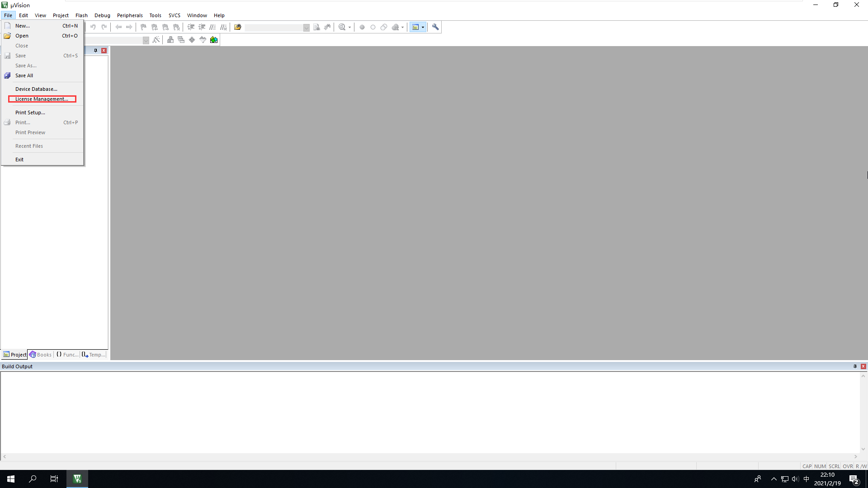Pin the Project panel
868x488 pixels.
[x=95, y=51]
